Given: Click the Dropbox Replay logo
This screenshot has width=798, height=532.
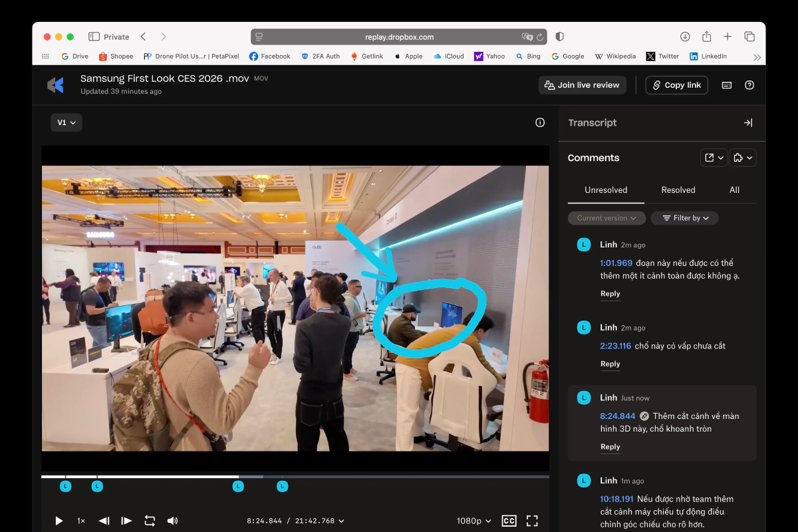Looking at the screenshot, I should click(55, 85).
